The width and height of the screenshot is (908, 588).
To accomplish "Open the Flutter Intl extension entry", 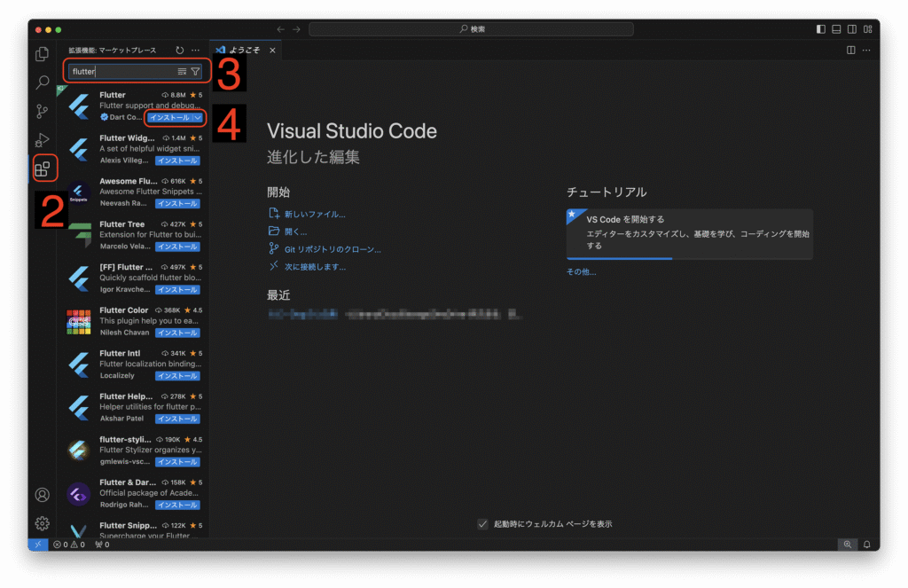I will [x=133, y=365].
